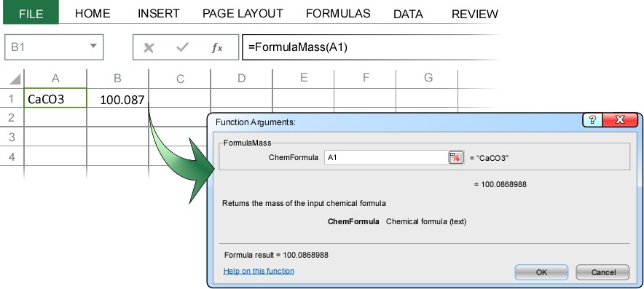This screenshot has width=644, height=289.
Task: Open Insert Function with the fx icon
Action: coord(217,48)
